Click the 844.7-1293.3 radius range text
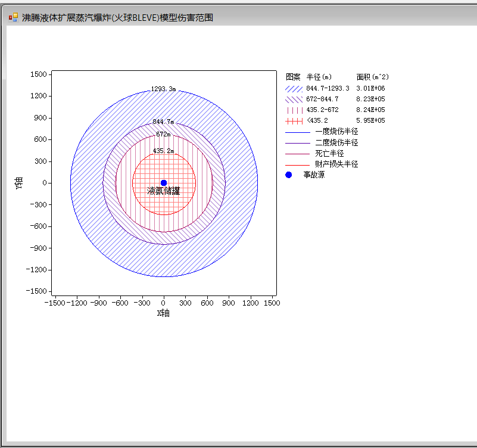This screenshot has width=477, height=448. 328,88
